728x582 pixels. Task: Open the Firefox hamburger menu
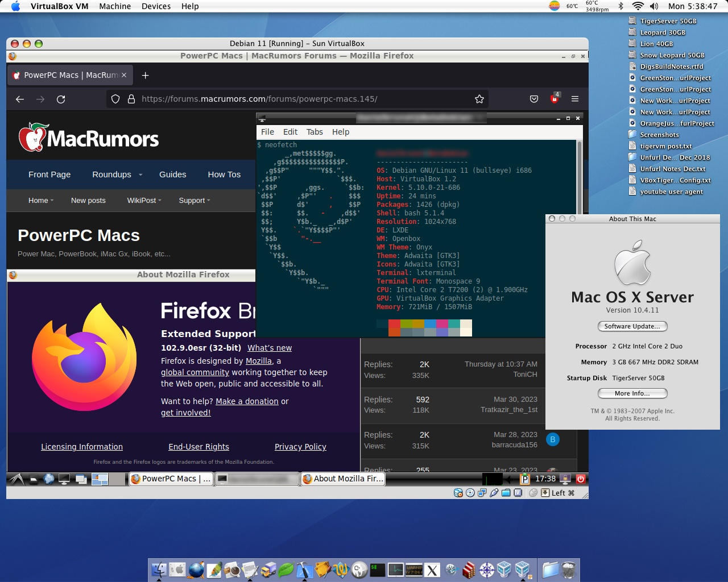[575, 99]
